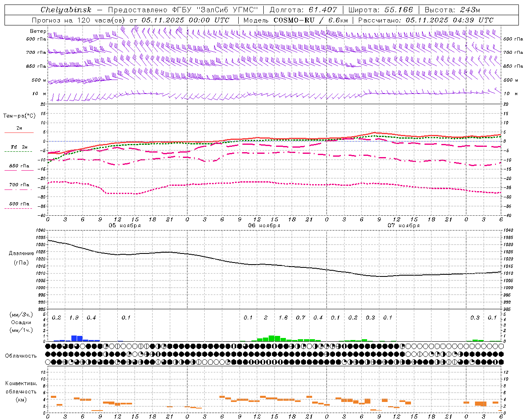525x420 pixels.
Task: Click the "1.6" precipitation value
Action: pos(283,318)
